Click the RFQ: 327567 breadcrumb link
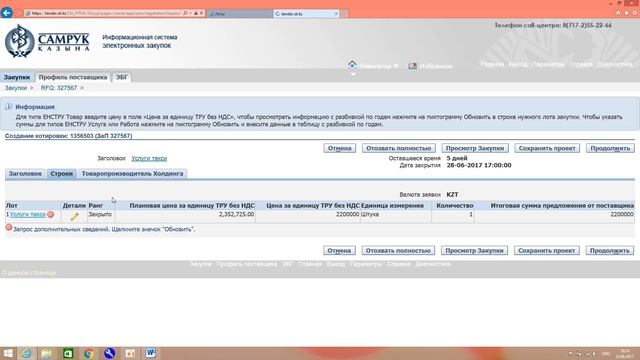 coord(59,88)
